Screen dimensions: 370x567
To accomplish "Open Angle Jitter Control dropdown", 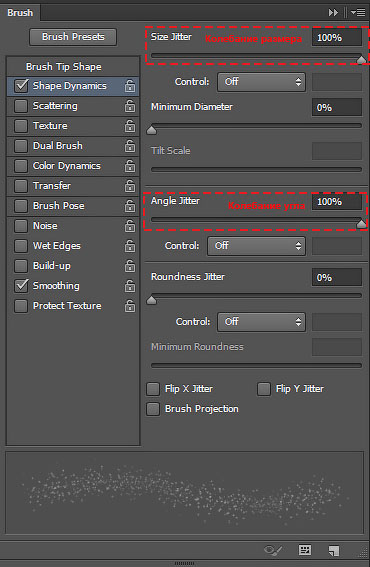I will pos(256,246).
